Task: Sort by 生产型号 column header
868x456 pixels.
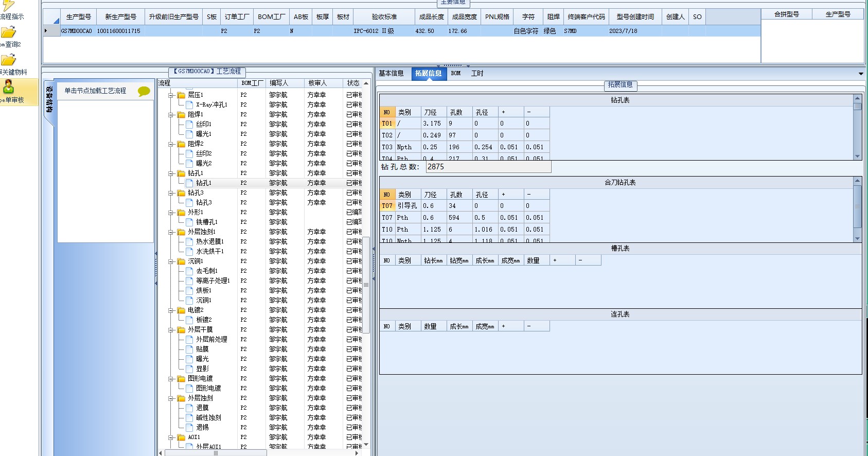Action: (79, 17)
